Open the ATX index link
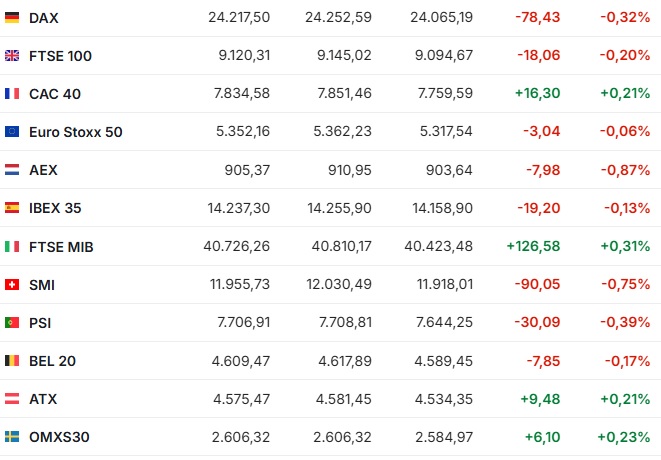 pos(43,399)
